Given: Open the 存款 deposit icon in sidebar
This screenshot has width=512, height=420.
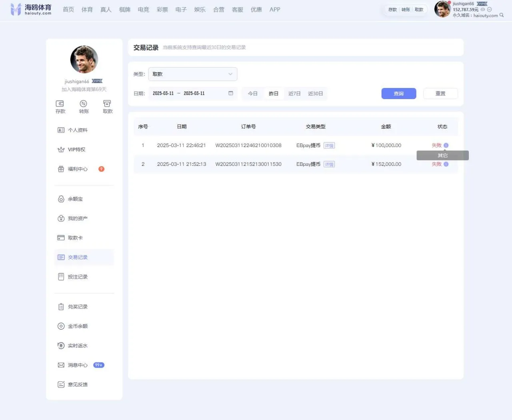Looking at the screenshot, I should pos(60,107).
